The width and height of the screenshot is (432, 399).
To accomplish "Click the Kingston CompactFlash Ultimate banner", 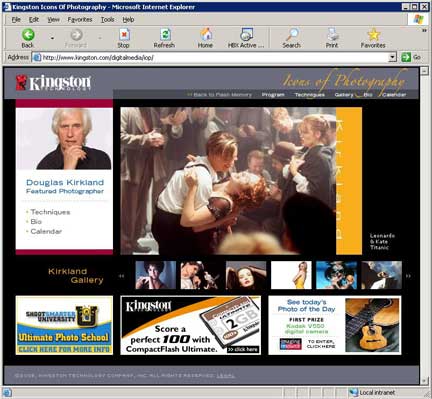I will pos(190,325).
